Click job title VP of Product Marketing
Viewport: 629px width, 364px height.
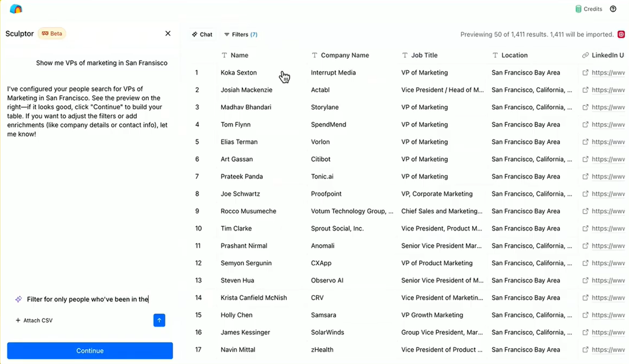(437, 263)
